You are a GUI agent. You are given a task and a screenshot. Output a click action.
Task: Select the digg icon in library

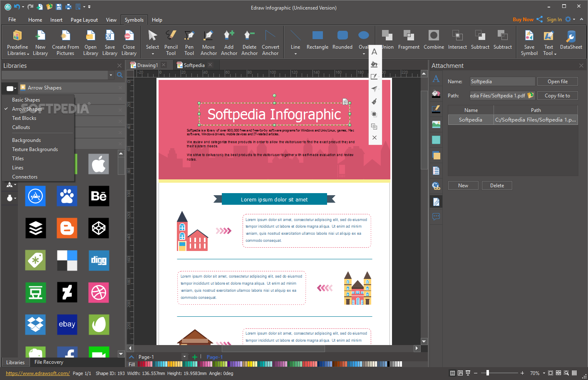click(x=99, y=260)
